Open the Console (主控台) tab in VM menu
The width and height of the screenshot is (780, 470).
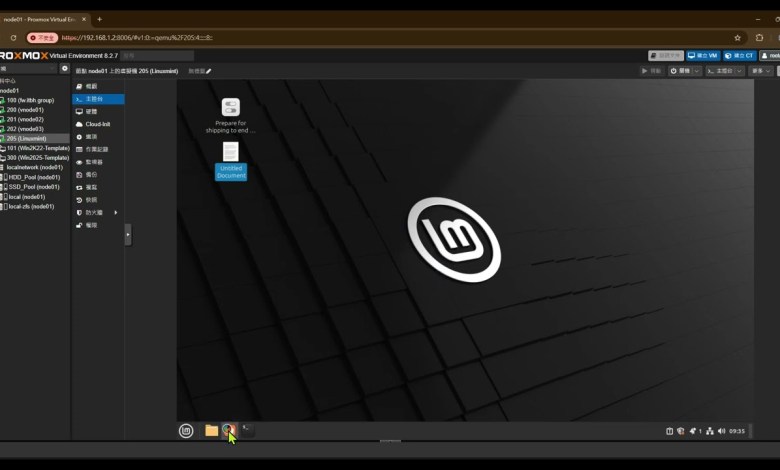[x=98, y=99]
